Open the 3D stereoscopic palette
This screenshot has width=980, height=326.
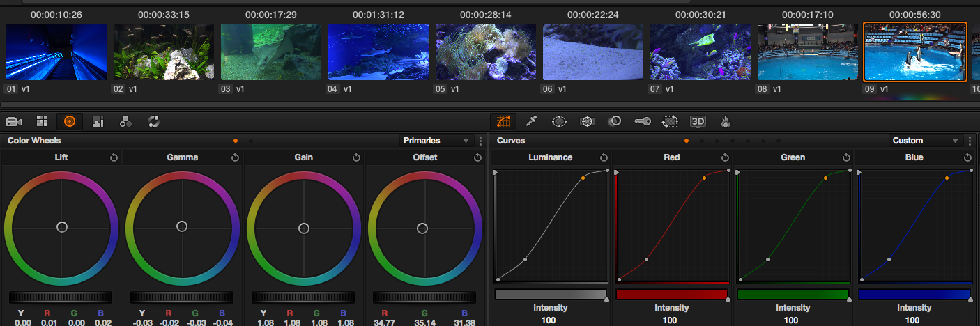click(x=698, y=121)
